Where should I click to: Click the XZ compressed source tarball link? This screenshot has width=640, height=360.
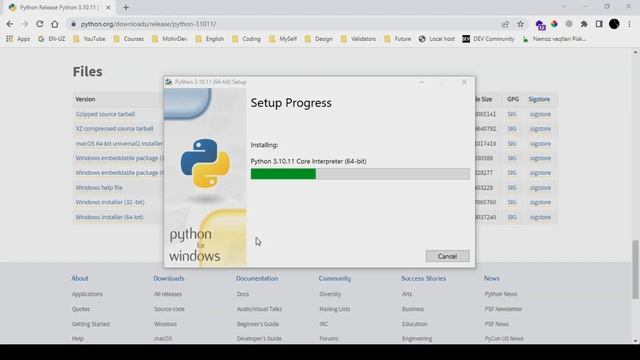click(x=114, y=129)
